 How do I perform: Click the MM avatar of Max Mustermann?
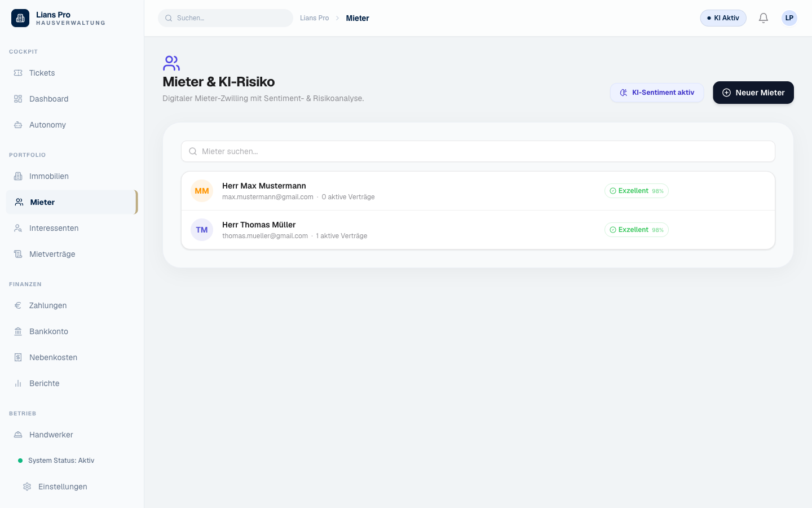pos(202,191)
